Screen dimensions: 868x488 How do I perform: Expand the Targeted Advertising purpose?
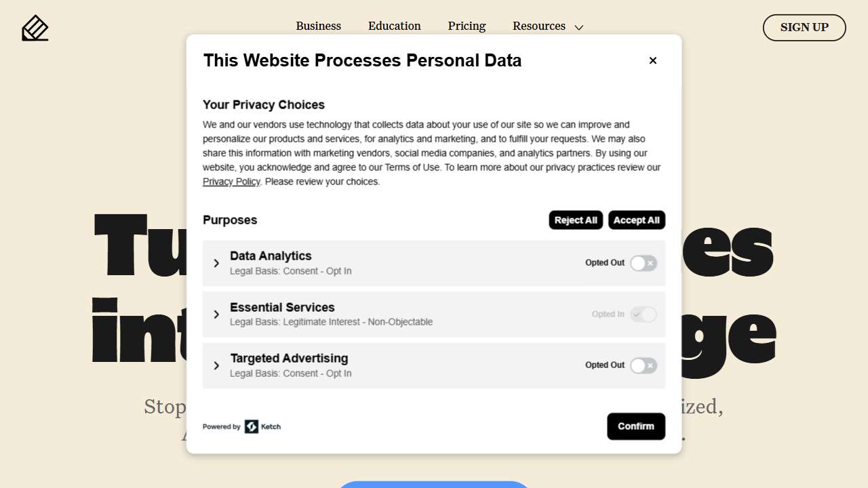(216, 366)
